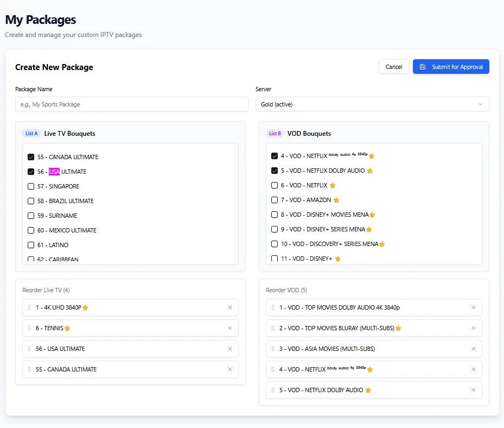Click X next to 56 - USA ULTIMATE
Screen dimensions: 504x428
click(229, 349)
